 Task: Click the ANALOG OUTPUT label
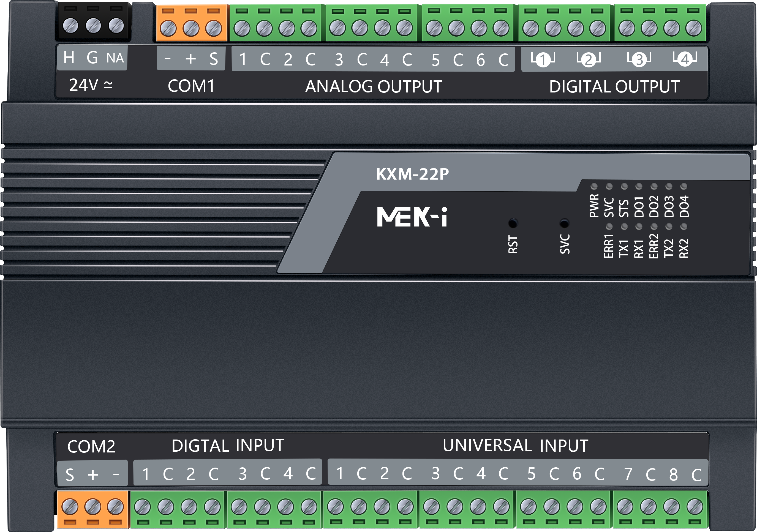pyautogui.click(x=374, y=87)
